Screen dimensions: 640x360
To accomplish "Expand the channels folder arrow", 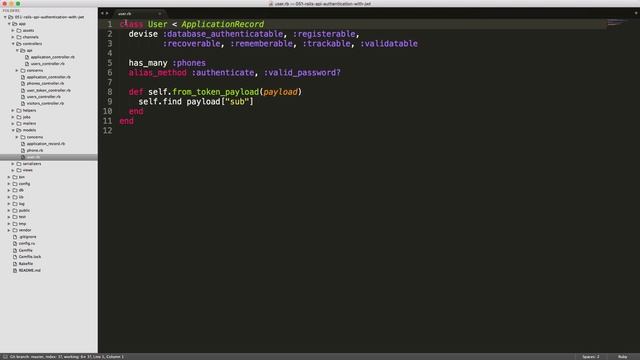I will tap(13, 37).
